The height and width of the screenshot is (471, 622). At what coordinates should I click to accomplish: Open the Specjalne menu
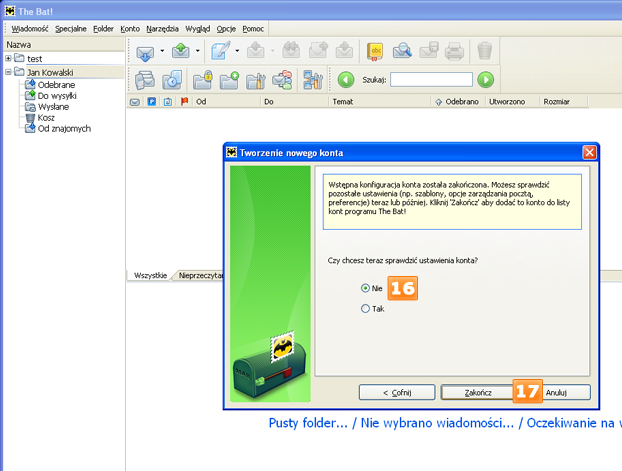point(71,29)
